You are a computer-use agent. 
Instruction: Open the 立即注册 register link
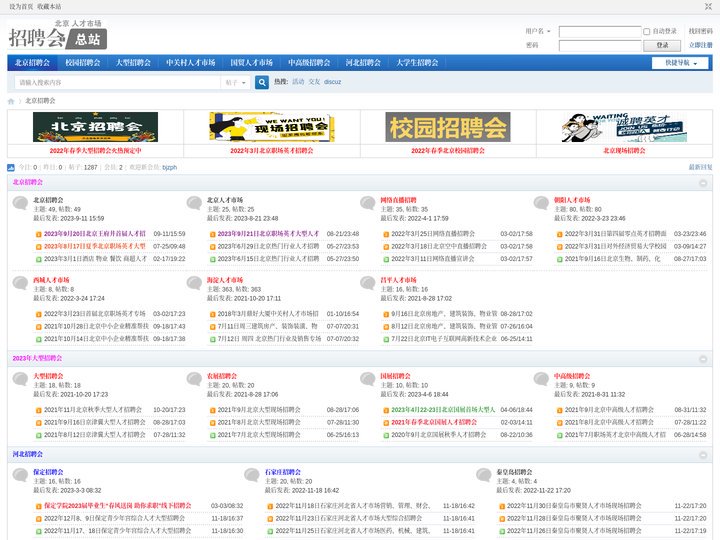[700, 45]
